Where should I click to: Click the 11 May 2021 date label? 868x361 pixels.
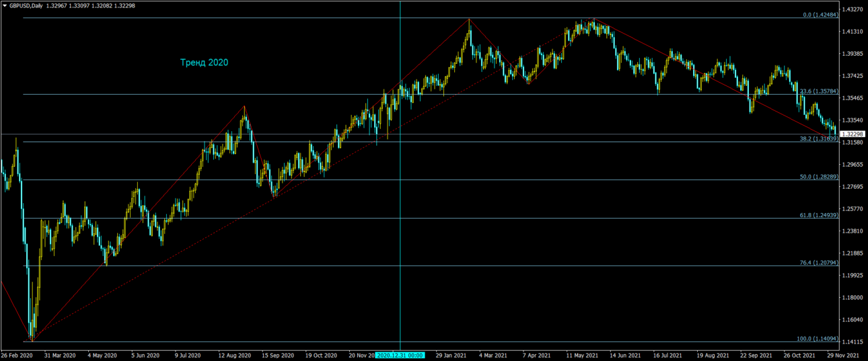pos(583,355)
